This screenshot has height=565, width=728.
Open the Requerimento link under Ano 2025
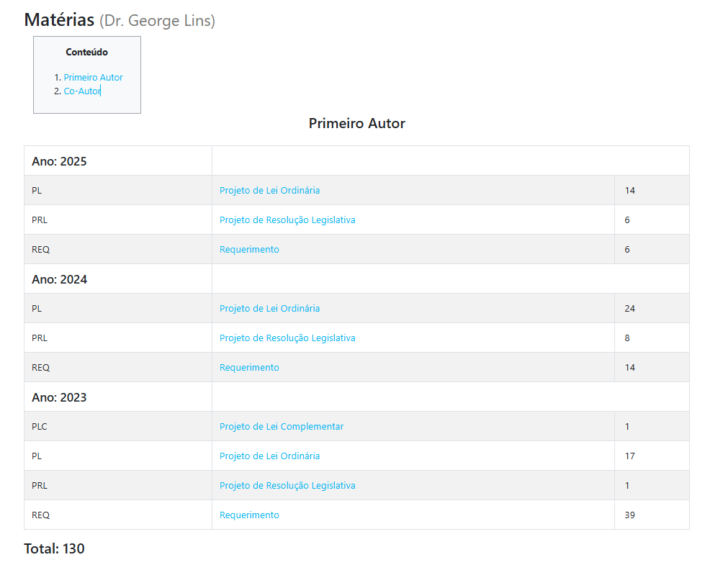(x=249, y=250)
